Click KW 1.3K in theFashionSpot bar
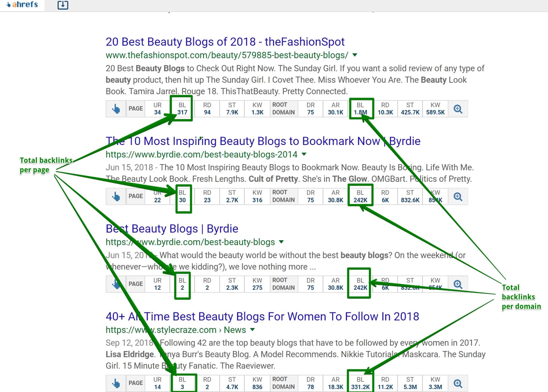Image resolution: width=548 pixels, height=392 pixels. pos(257,109)
